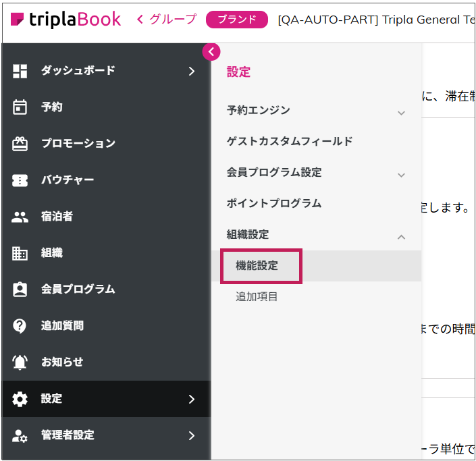Click the Organization building icon
This screenshot has height=461, width=476.
(20, 253)
